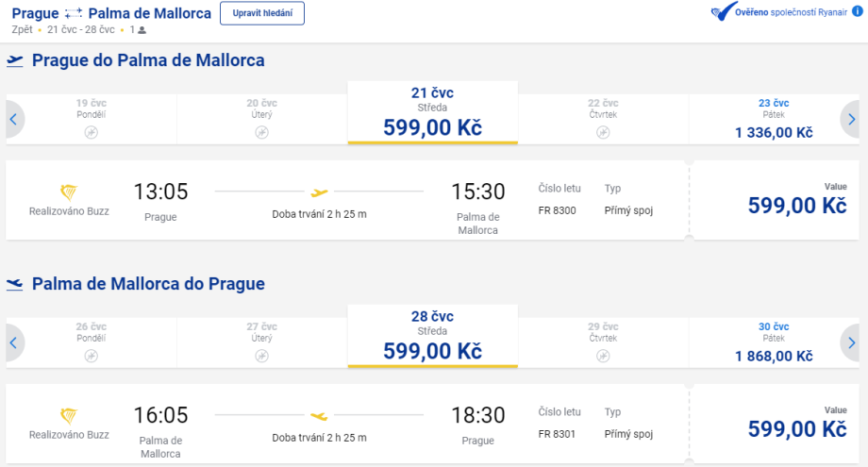Choose the 599,00 Kč Value fare for FR 8301
Viewport: 868px width, 467px height.
tap(796, 427)
